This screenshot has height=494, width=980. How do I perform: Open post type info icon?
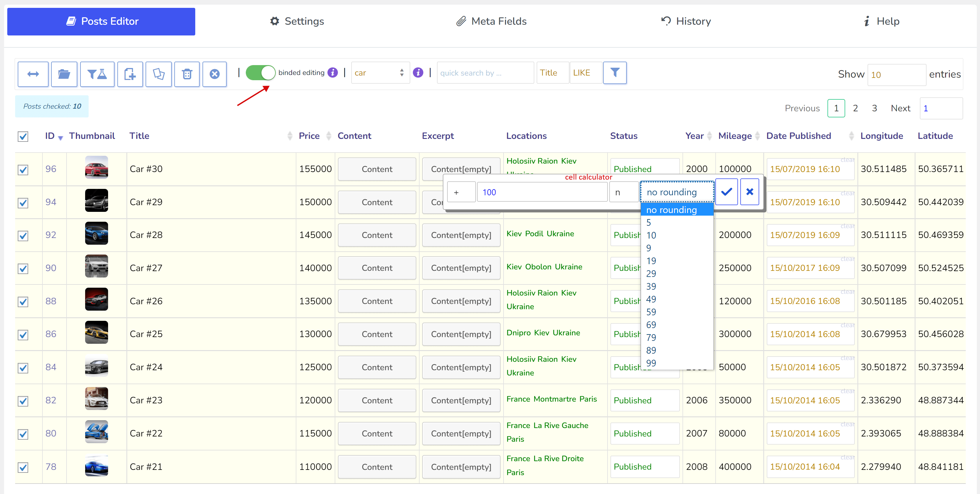[x=418, y=72]
